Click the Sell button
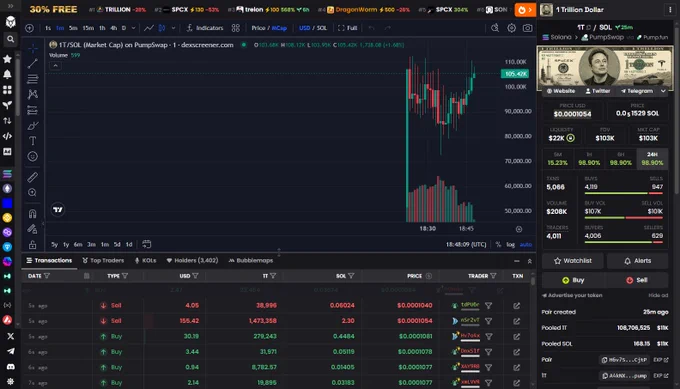 [637, 280]
